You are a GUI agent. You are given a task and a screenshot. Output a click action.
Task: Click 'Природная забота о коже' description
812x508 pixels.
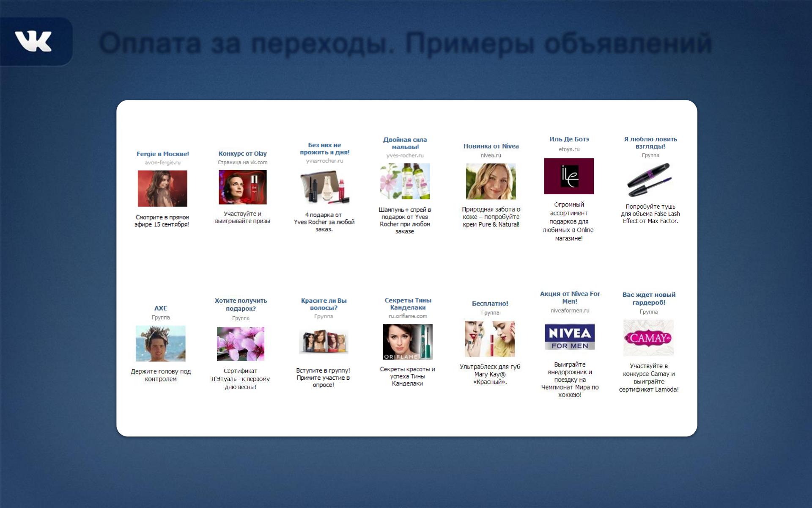491,217
